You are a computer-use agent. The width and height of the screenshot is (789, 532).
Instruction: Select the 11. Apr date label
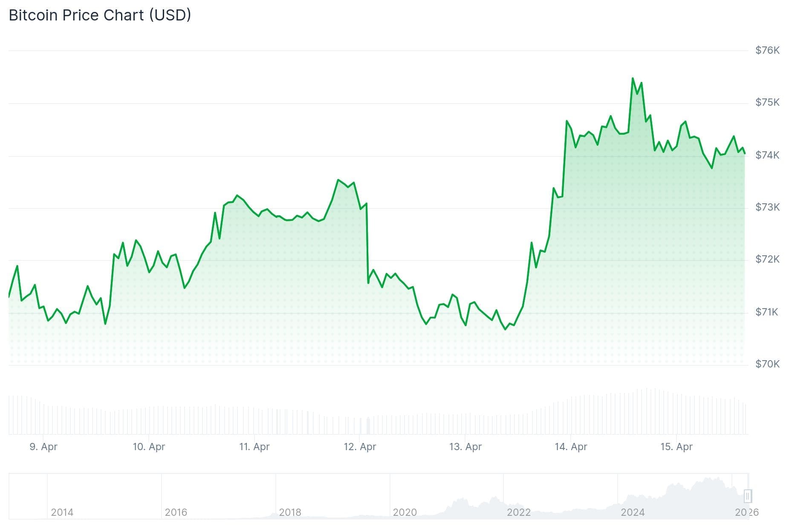pyautogui.click(x=254, y=447)
